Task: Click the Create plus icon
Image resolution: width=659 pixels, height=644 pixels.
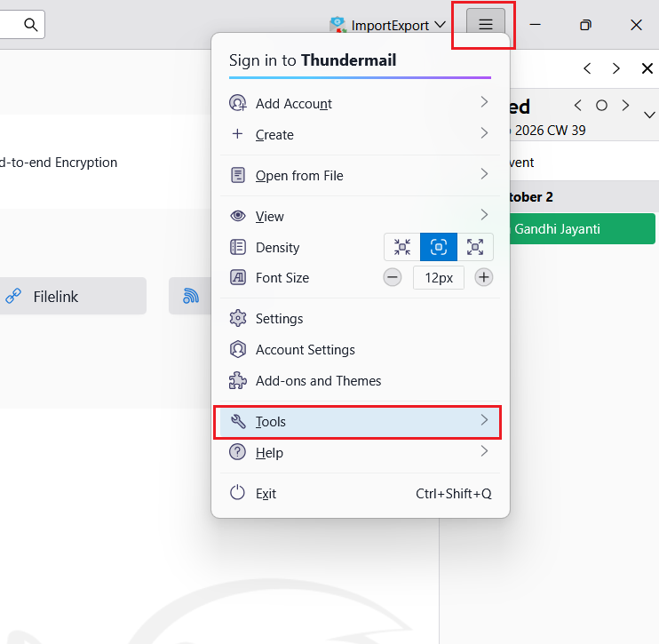Action: (x=237, y=134)
